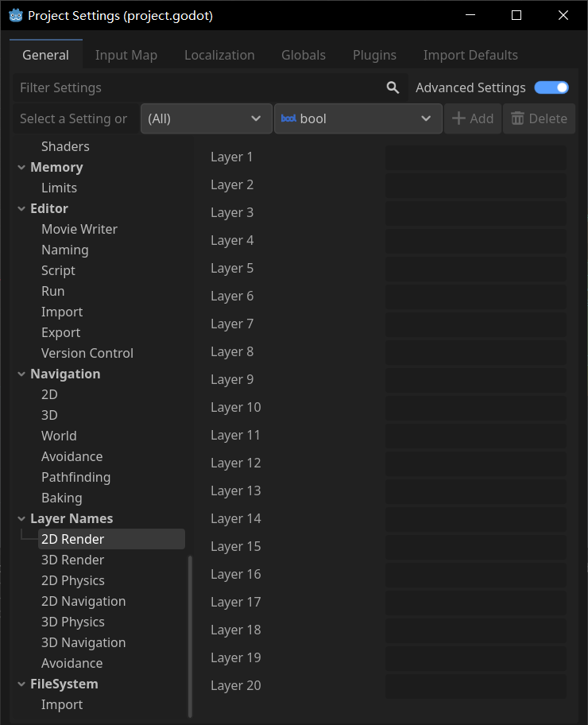The image size is (588, 725).
Task: Select 3D Physics under Layer Names
Action: (x=73, y=622)
